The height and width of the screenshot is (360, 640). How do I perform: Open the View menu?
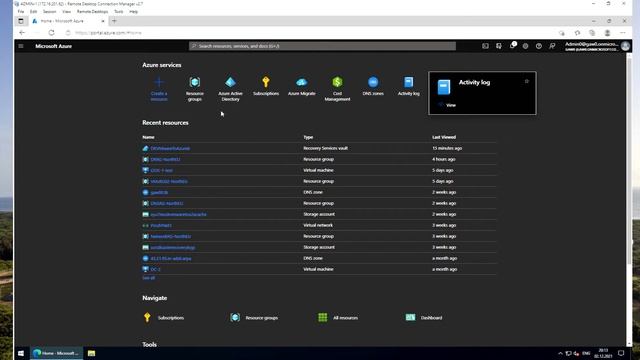pyautogui.click(x=66, y=11)
